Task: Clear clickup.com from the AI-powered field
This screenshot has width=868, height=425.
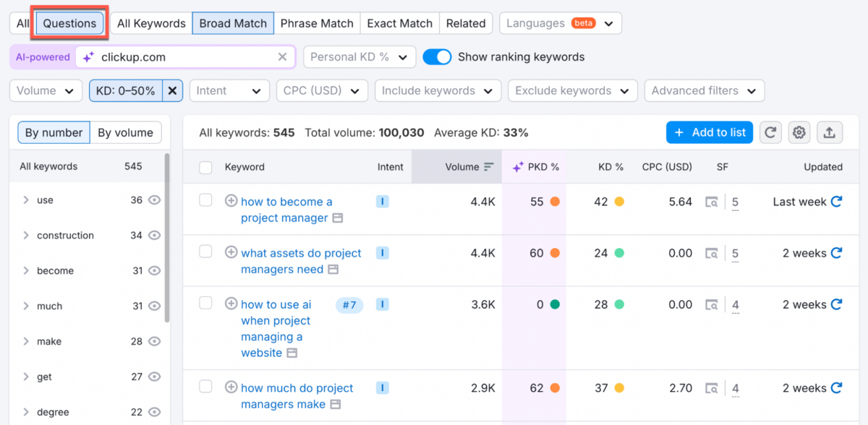Action: pyautogui.click(x=282, y=57)
